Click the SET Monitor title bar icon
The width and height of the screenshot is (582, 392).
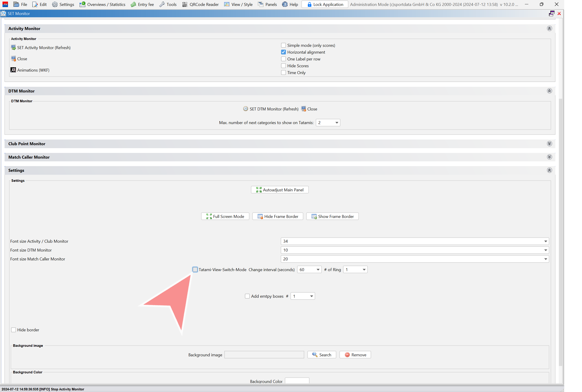point(3,13)
